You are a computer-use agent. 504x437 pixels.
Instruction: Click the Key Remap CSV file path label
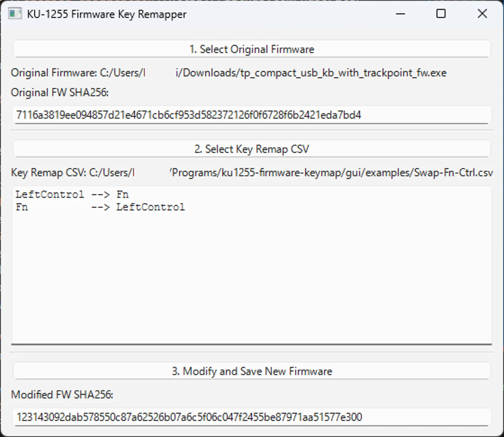click(x=252, y=173)
